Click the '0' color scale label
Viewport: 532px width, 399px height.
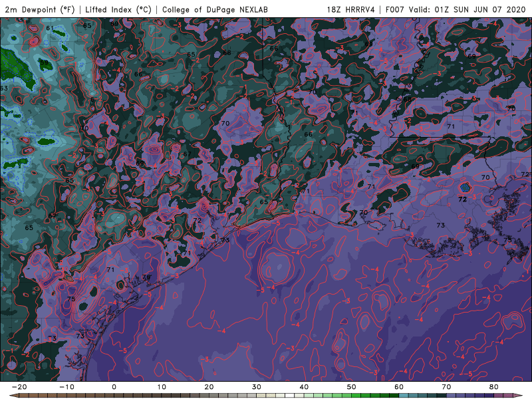point(114,387)
